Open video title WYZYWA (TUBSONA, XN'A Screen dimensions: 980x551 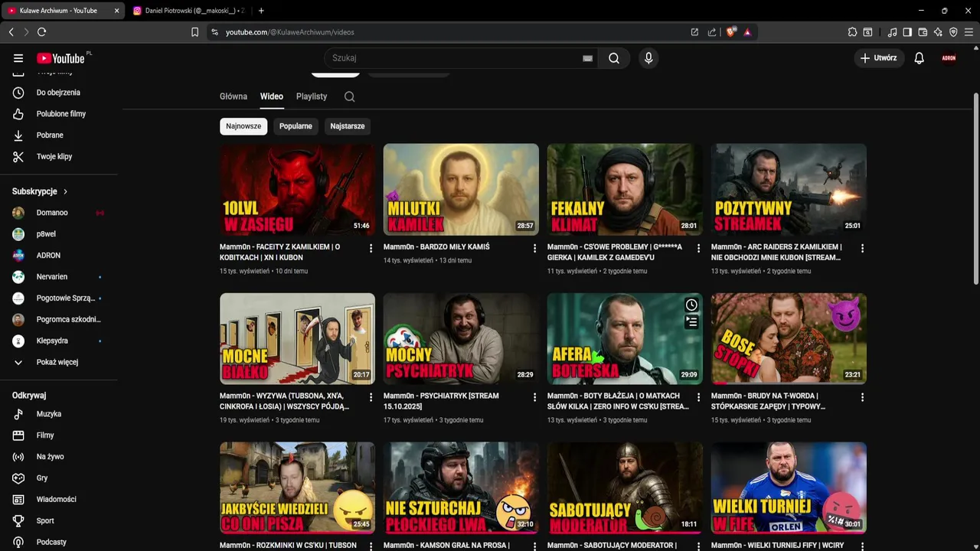pos(285,401)
